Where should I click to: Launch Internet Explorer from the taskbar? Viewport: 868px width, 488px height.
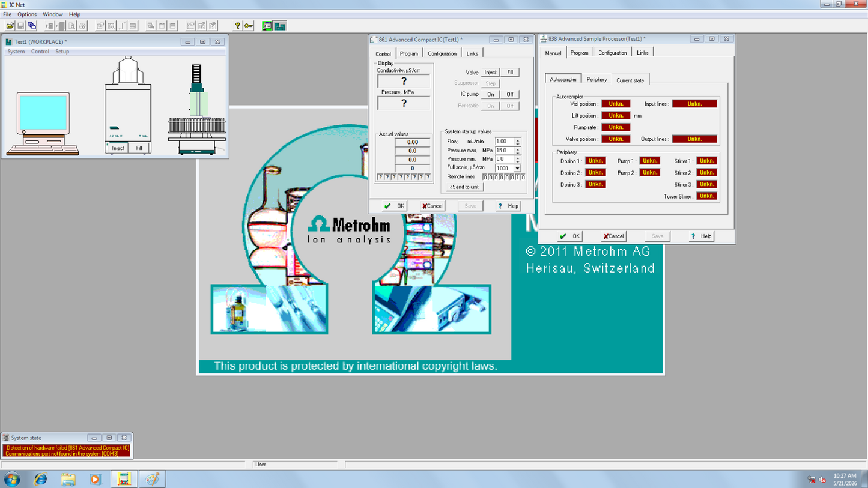coord(40,479)
